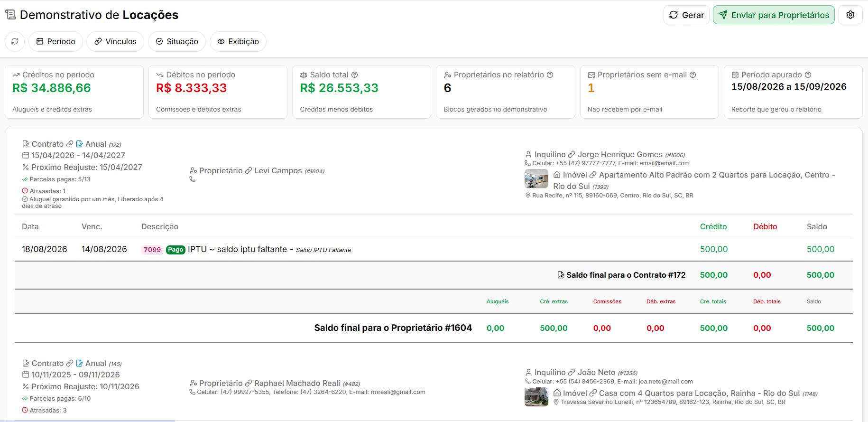This screenshot has height=422, width=868.
Task: Click the settings gear icon at top right
Action: 850,15
